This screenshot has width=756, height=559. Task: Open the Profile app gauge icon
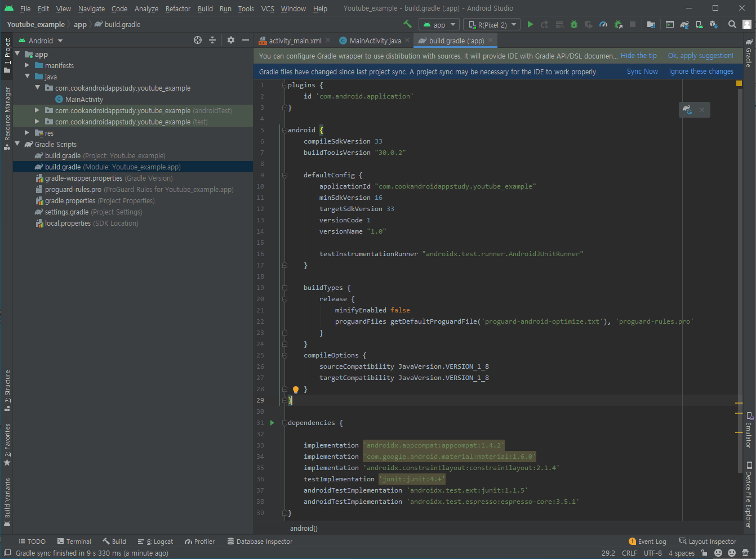603,24
